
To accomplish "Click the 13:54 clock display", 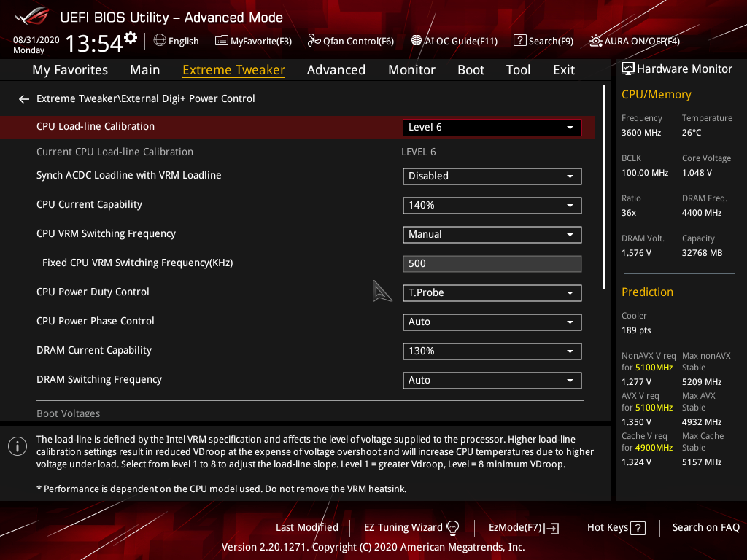I will coord(94,43).
